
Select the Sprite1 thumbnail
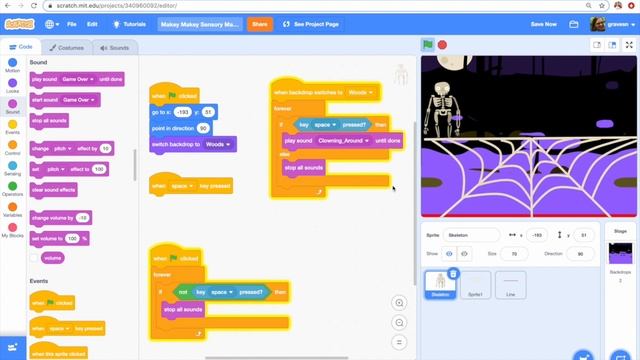pos(475,285)
